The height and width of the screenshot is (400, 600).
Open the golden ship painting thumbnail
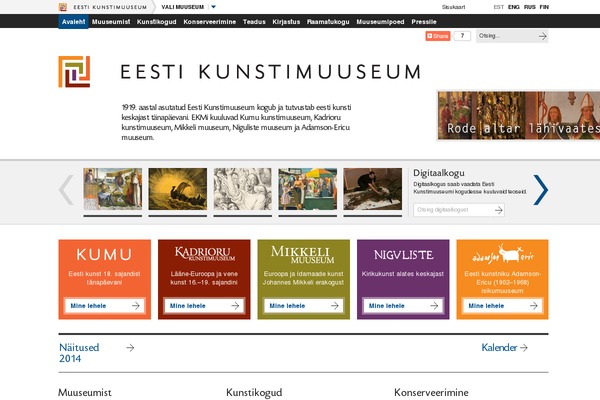(178, 189)
